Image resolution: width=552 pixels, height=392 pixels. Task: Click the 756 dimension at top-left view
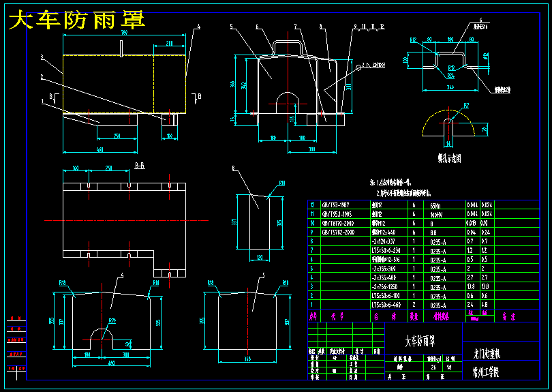(x=124, y=33)
